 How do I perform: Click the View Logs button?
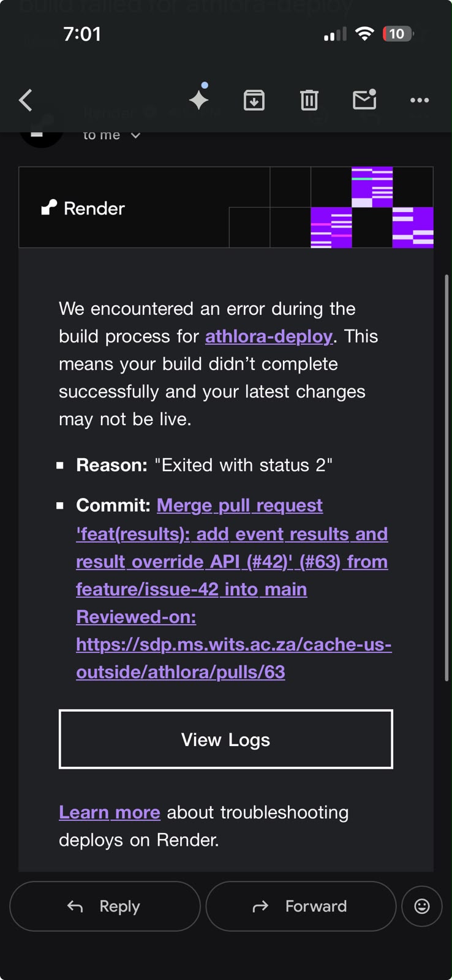tap(226, 739)
